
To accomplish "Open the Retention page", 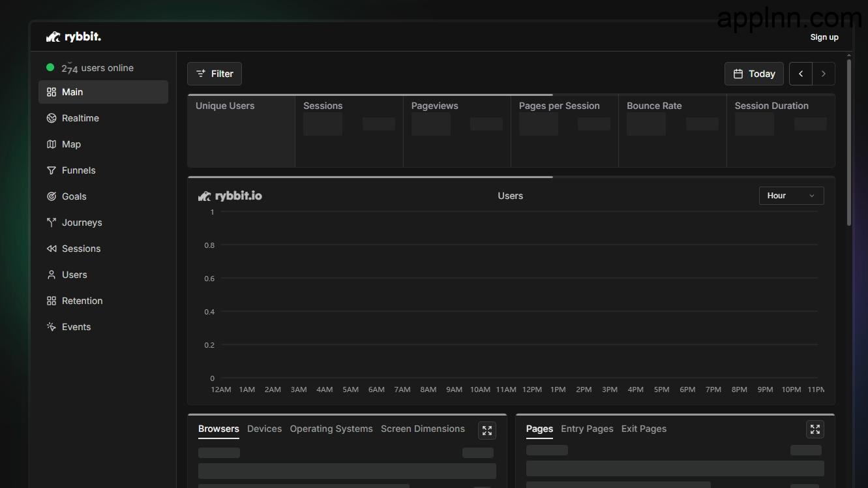I will pos(103,301).
